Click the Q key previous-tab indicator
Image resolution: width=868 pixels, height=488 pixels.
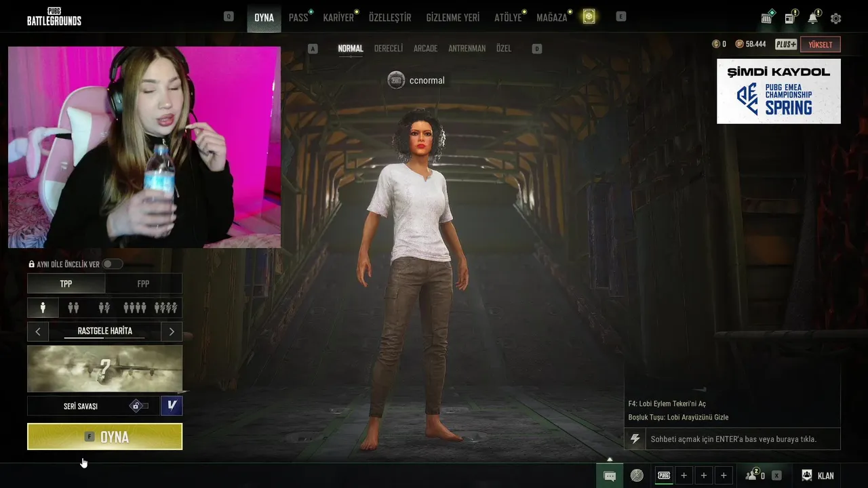coord(229,16)
